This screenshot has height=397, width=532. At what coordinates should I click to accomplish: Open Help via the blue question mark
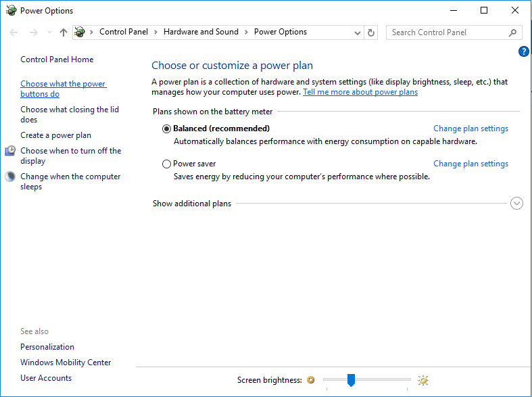523,51
